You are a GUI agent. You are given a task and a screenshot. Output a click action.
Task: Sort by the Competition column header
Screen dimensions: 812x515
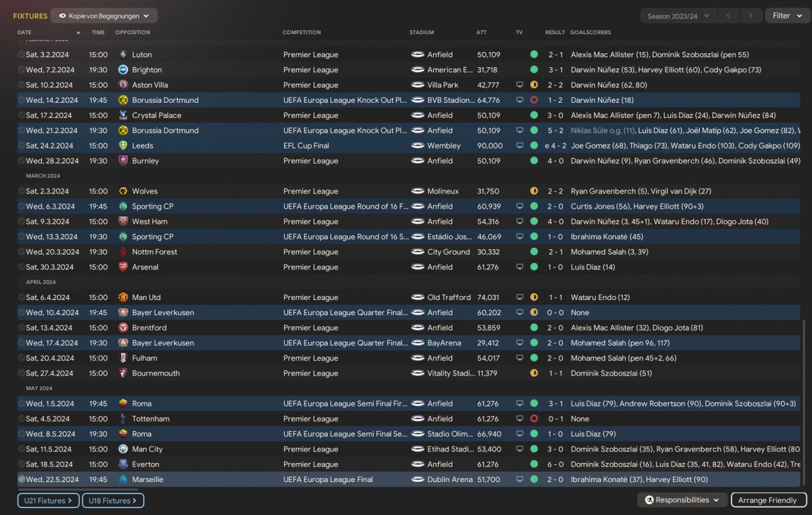click(302, 32)
